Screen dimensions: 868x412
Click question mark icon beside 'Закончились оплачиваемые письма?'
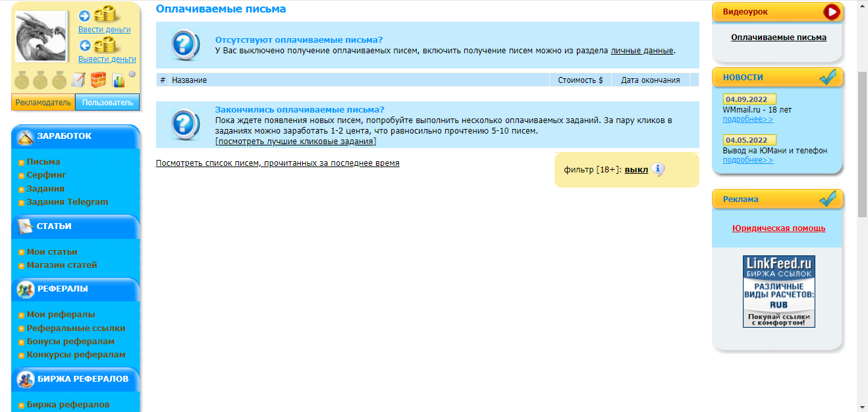pyautogui.click(x=185, y=124)
